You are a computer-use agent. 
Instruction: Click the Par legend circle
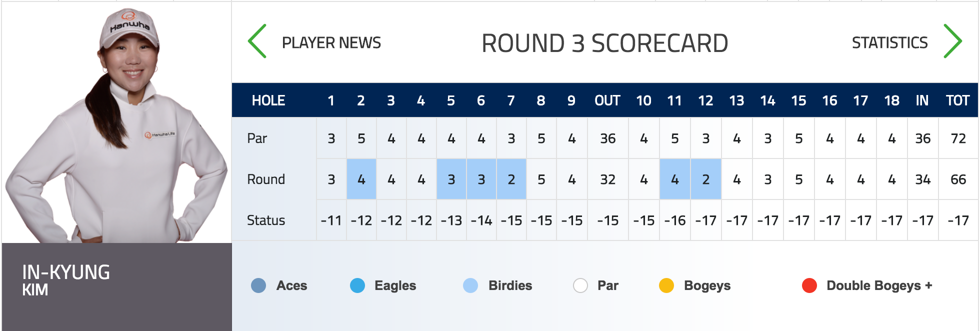click(580, 285)
